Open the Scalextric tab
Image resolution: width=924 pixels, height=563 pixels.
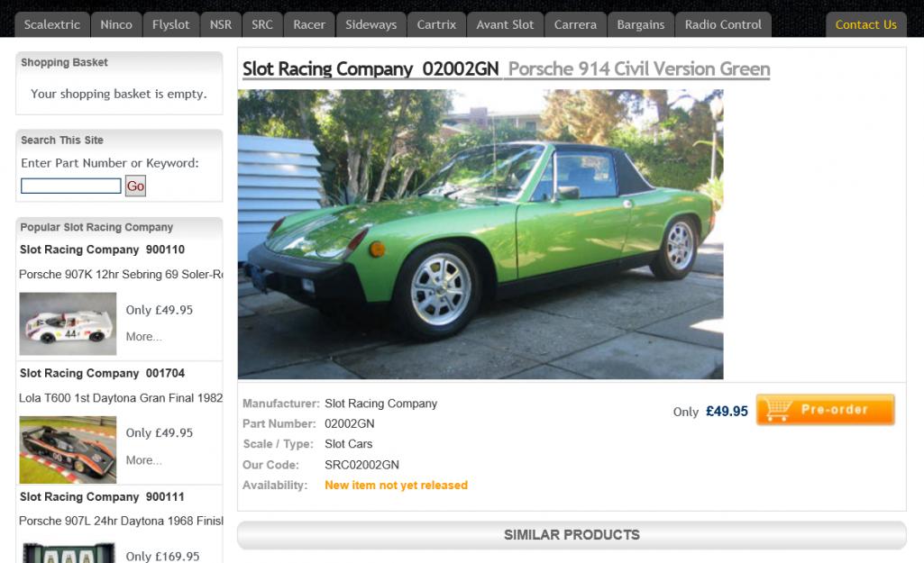(52, 24)
